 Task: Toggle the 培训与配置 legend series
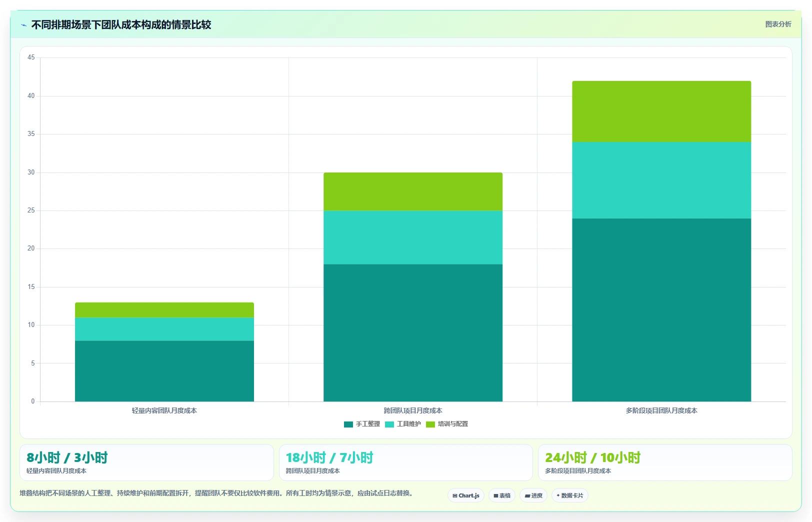coord(447,424)
